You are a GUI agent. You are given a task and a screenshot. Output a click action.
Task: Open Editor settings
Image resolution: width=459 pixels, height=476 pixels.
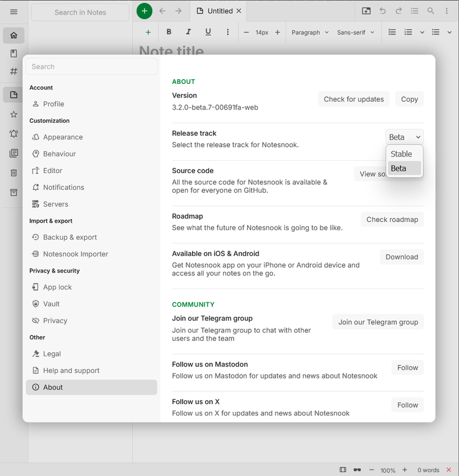click(92, 171)
